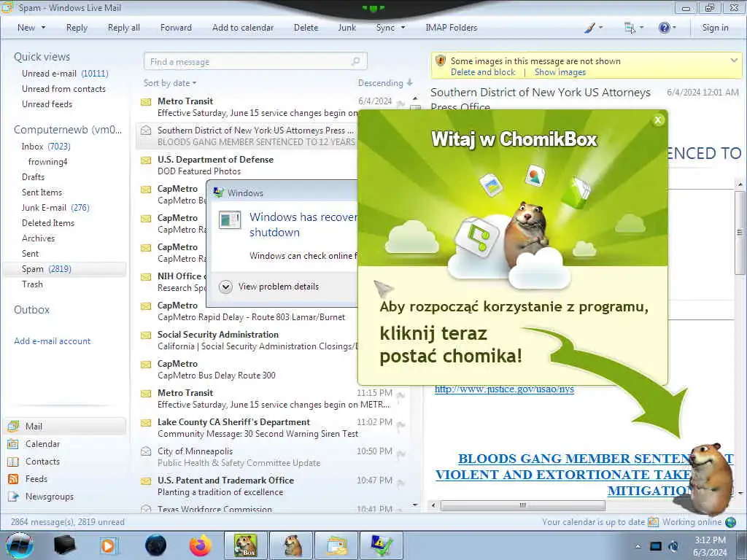
Task: Flag the U.S. Patent and Trademark Office message
Action: [x=400, y=483]
